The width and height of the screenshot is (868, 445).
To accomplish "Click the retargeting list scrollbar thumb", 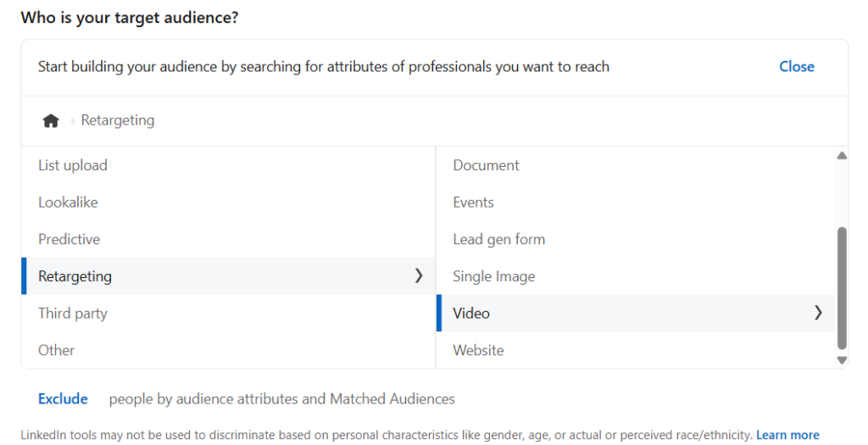I will pyautogui.click(x=842, y=288).
